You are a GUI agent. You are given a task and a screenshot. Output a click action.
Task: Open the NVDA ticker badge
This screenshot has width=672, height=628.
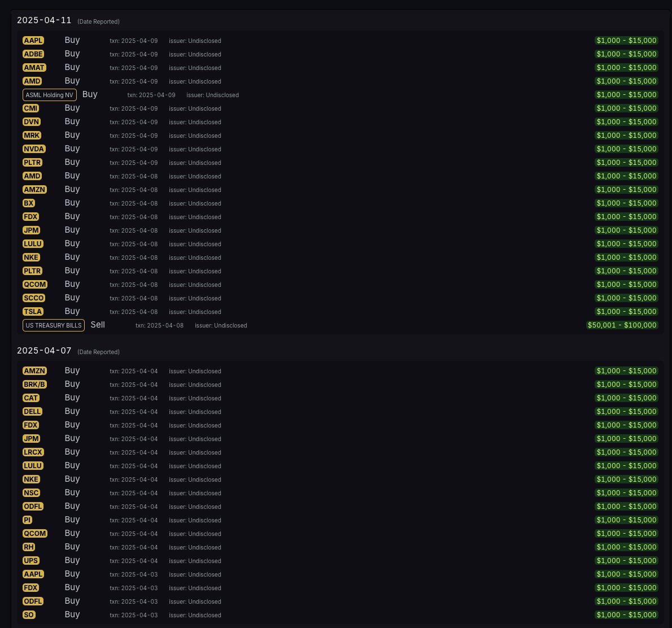pyautogui.click(x=34, y=149)
